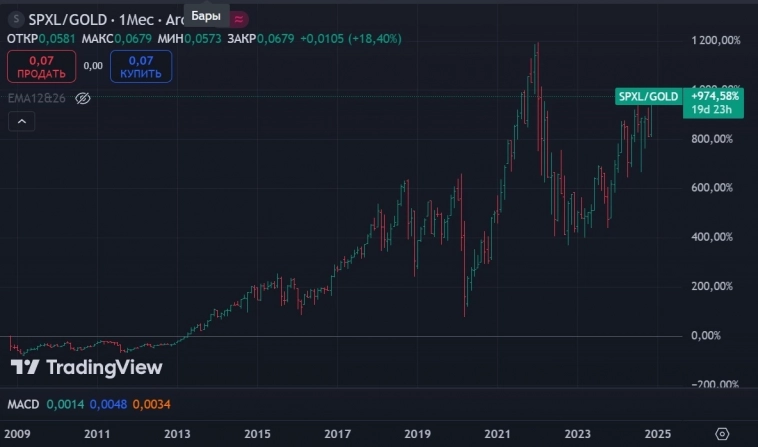This screenshot has height=447, width=758.
Task: Click the EMA12&26 indicator label
Action: click(x=36, y=99)
